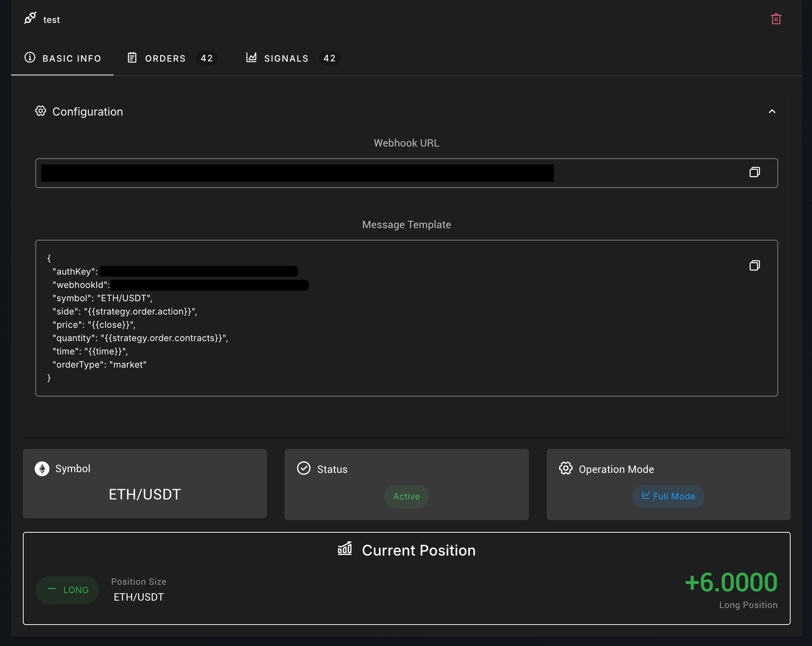Copy the Webhook URL using the copy icon
This screenshot has width=812, height=646.
click(x=754, y=172)
